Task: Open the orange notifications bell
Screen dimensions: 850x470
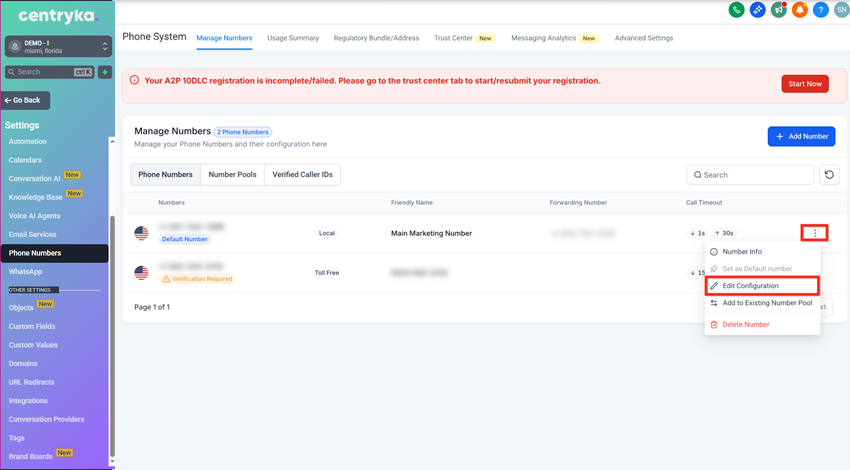Action: coord(799,10)
